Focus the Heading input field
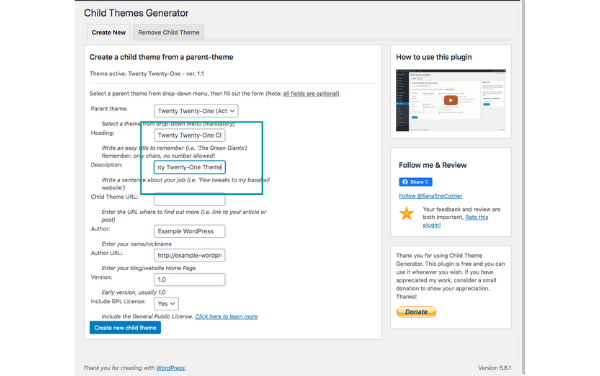The width and height of the screenshot is (600, 376). [189, 135]
